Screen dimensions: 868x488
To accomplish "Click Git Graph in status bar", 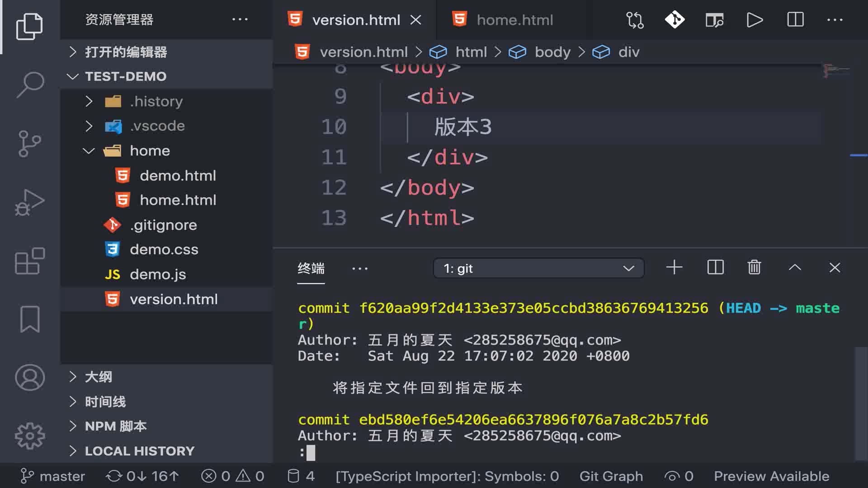I will click(x=611, y=476).
